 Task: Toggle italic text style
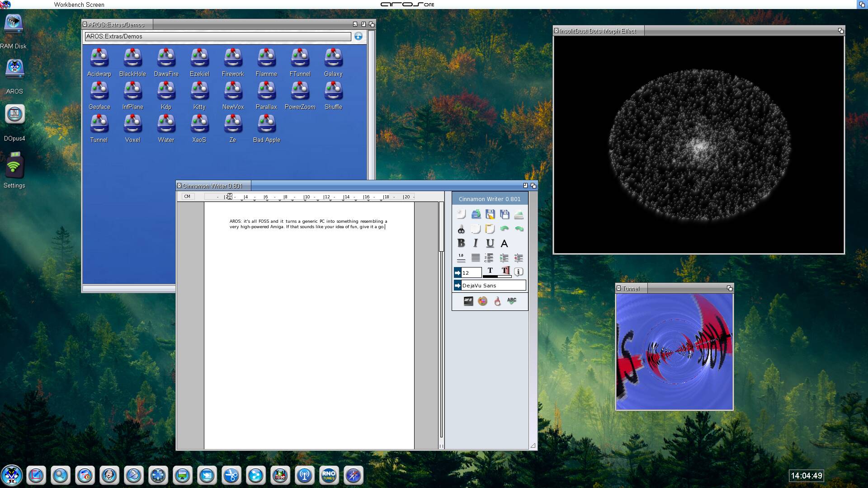pyautogui.click(x=475, y=243)
